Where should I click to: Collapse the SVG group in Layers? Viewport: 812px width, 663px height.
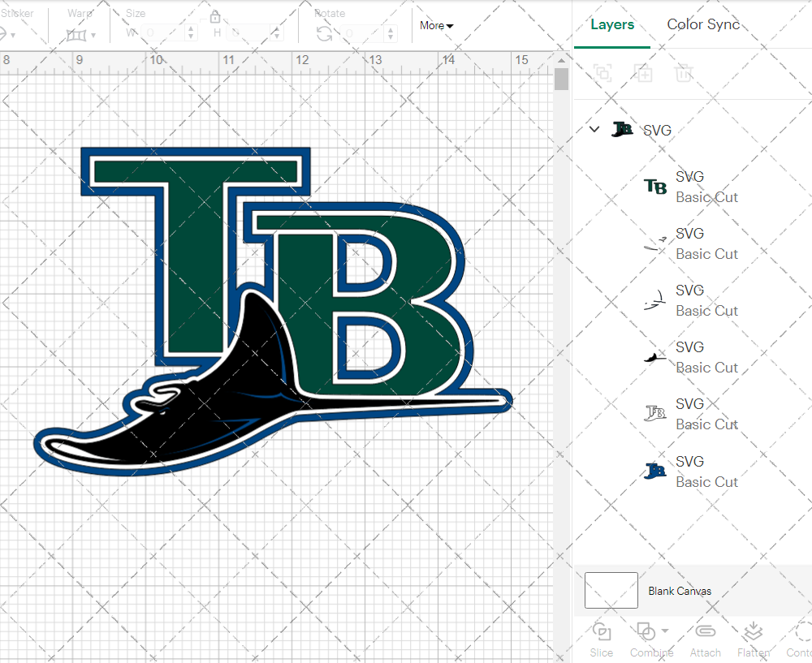pos(594,129)
